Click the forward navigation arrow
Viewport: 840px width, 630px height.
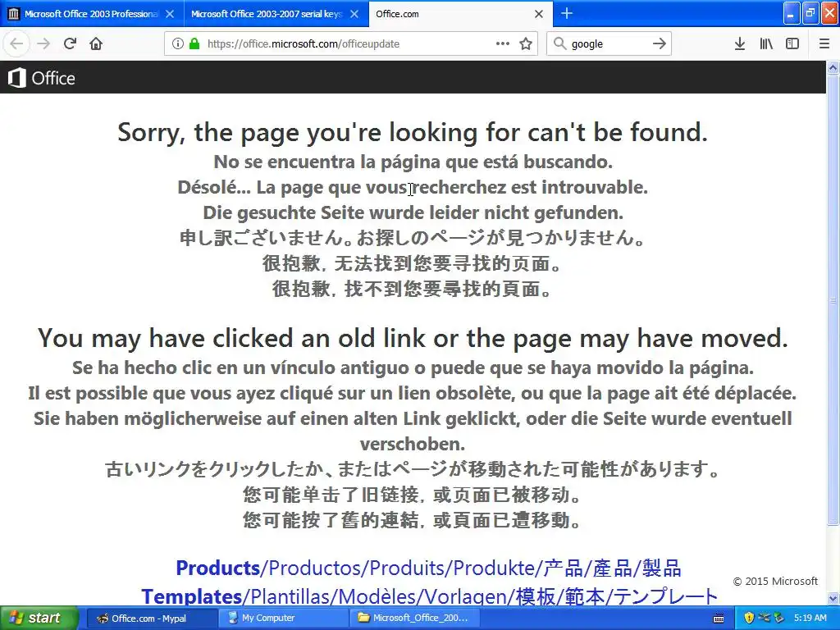tap(43, 43)
